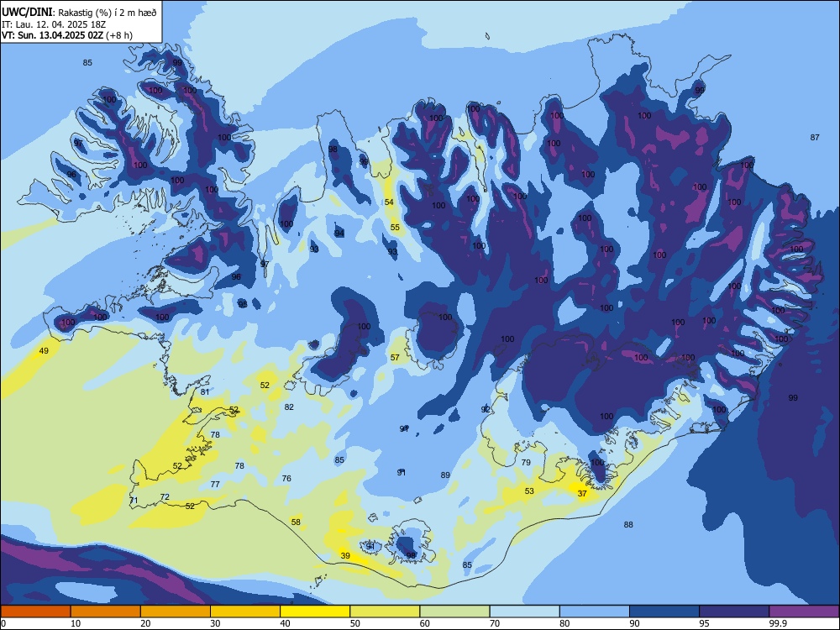Click the legend label '50'
The height and width of the screenshot is (630, 840).
click(355, 623)
